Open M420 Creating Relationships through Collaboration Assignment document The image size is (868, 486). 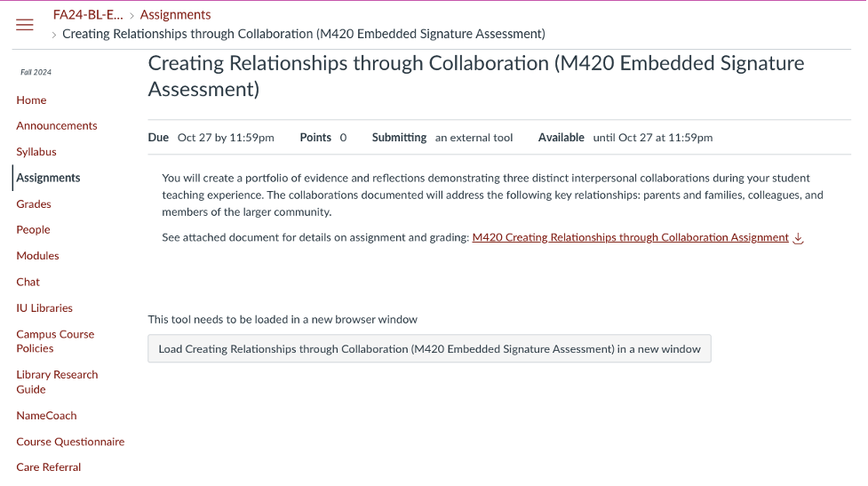(630, 238)
